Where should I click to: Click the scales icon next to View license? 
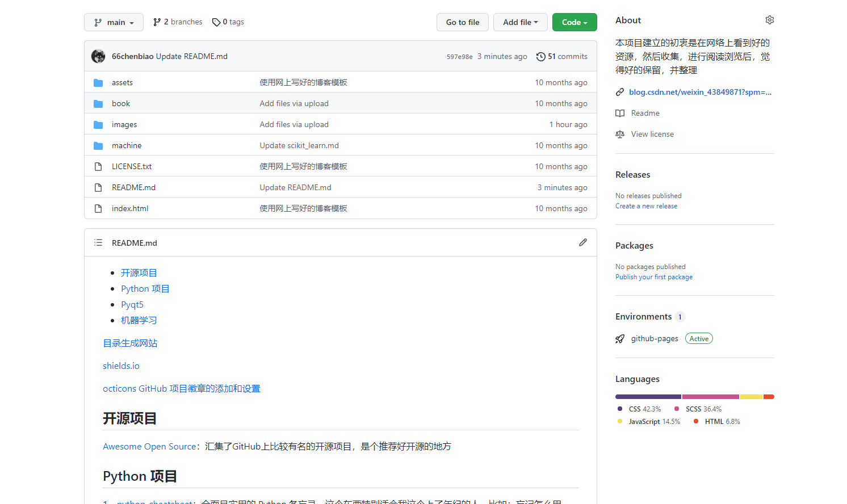click(x=620, y=134)
